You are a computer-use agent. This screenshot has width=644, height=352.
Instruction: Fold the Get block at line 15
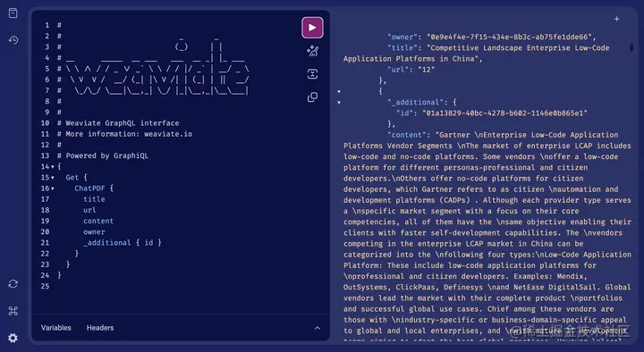click(53, 178)
